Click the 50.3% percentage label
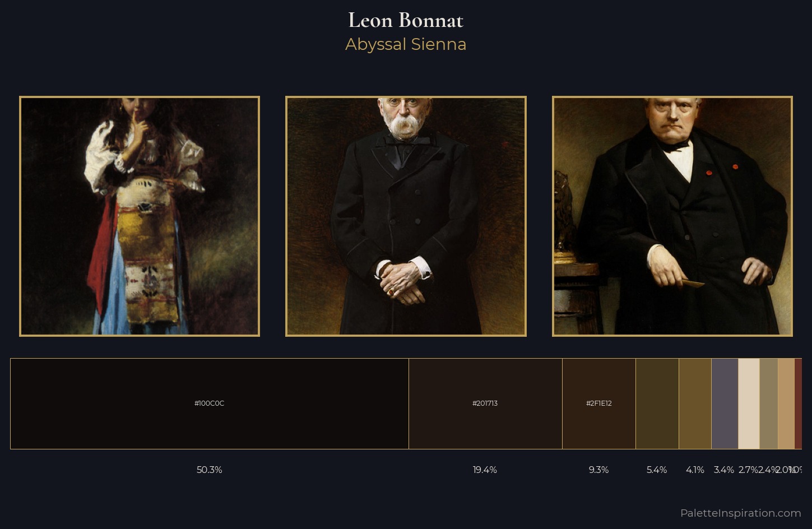 pyautogui.click(x=210, y=470)
